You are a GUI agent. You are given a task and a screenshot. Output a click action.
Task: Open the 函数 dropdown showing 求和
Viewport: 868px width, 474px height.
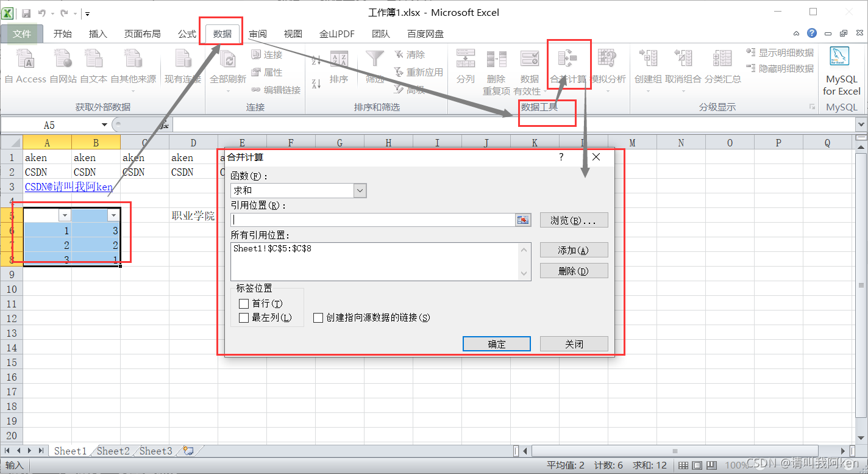click(x=360, y=190)
